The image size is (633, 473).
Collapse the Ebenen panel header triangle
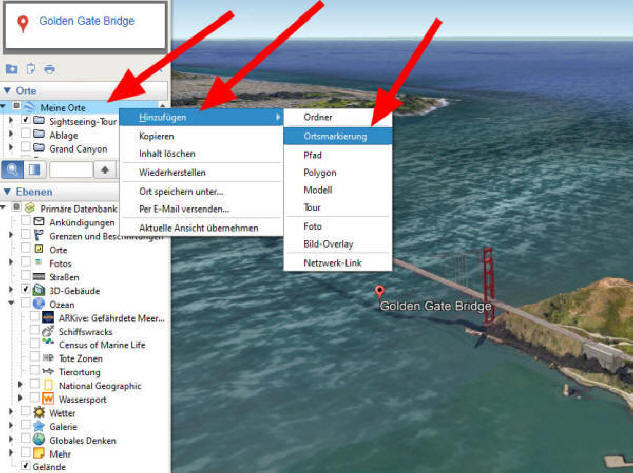[x=7, y=192]
